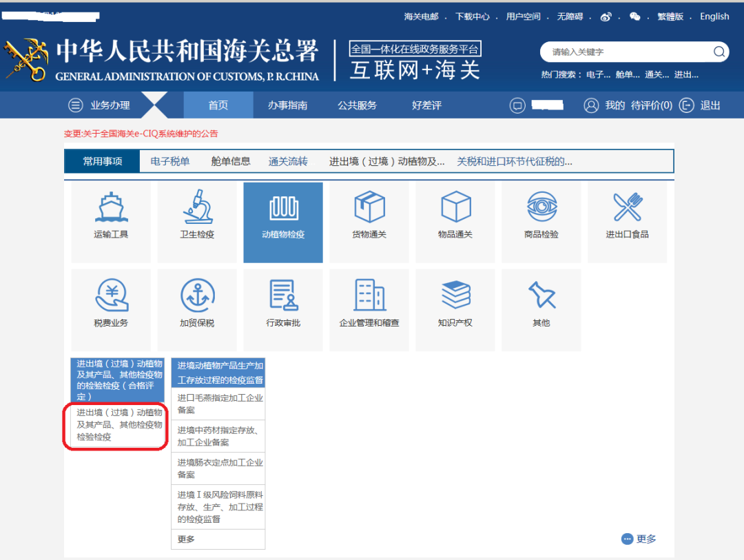Open 进境中药材指定存放、加工企业备案 item
744x560 pixels.
pyautogui.click(x=218, y=436)
